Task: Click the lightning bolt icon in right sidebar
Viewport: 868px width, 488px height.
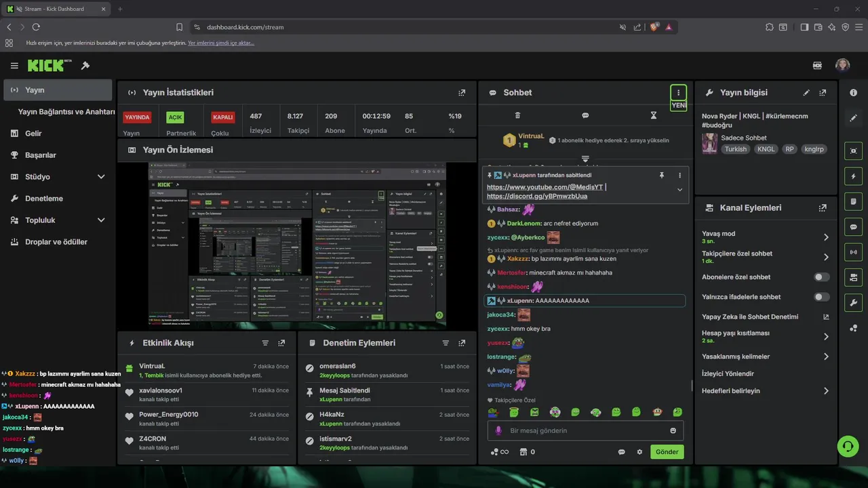Action: point(853,176)
